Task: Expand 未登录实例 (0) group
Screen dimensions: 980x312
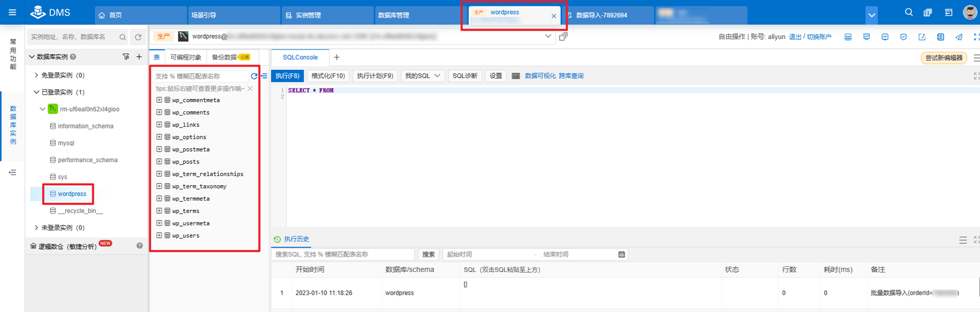Action: (36, 227)
